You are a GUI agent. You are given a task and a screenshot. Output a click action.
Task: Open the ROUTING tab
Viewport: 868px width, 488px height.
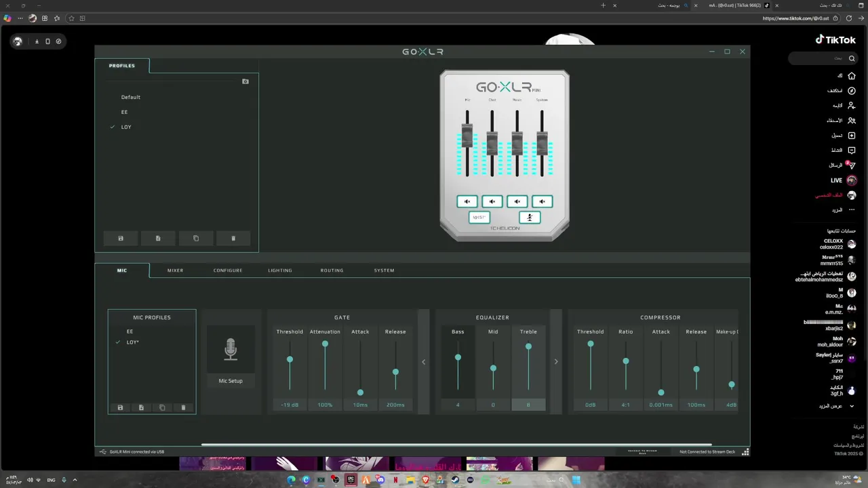332,270
